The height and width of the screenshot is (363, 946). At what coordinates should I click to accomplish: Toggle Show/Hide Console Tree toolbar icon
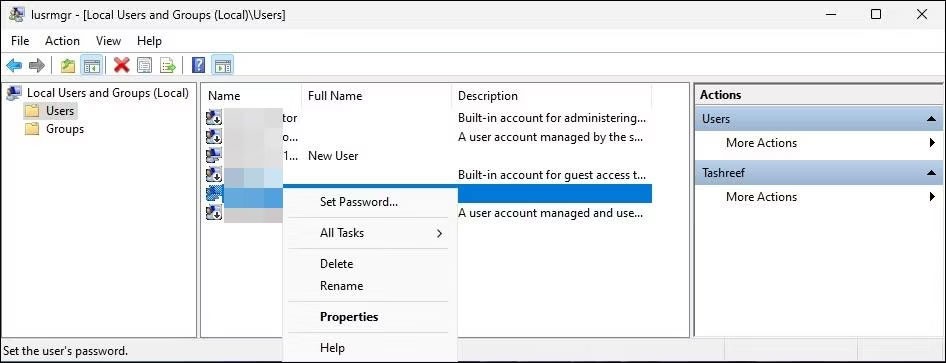(91, 65)
